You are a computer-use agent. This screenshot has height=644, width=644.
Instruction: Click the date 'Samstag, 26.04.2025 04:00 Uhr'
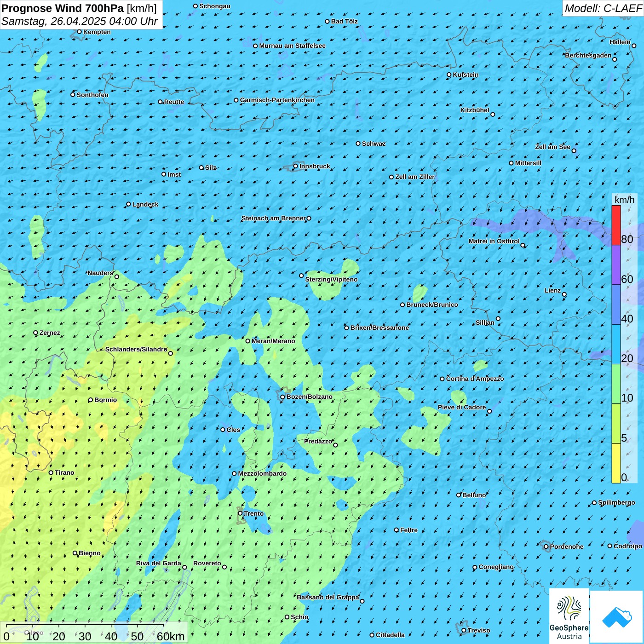(x=80, y=21)
